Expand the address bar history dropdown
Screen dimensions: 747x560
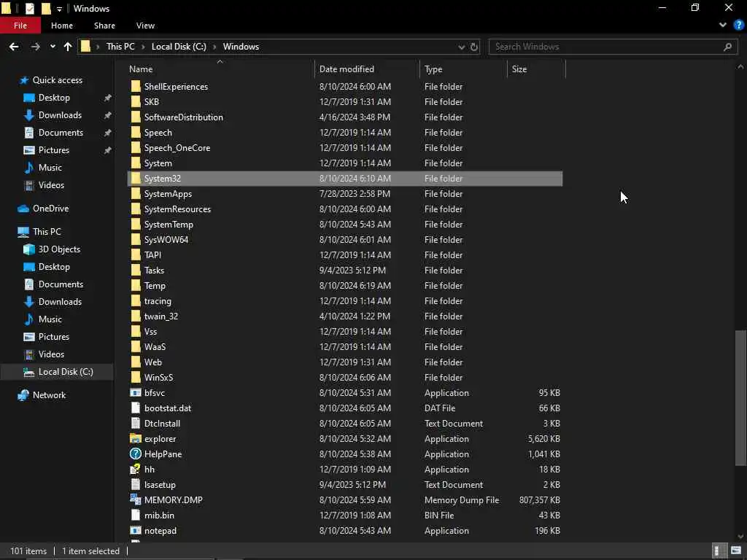461,47
